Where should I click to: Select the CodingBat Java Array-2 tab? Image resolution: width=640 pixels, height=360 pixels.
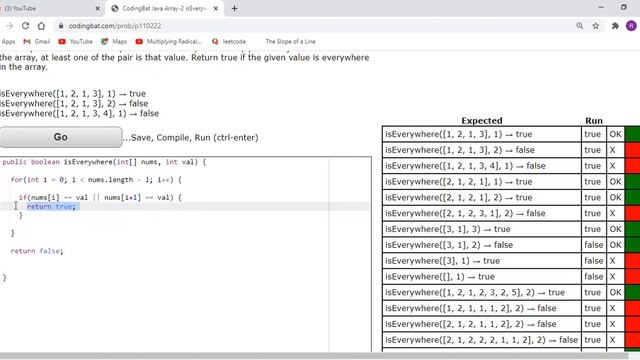[164, 8]
